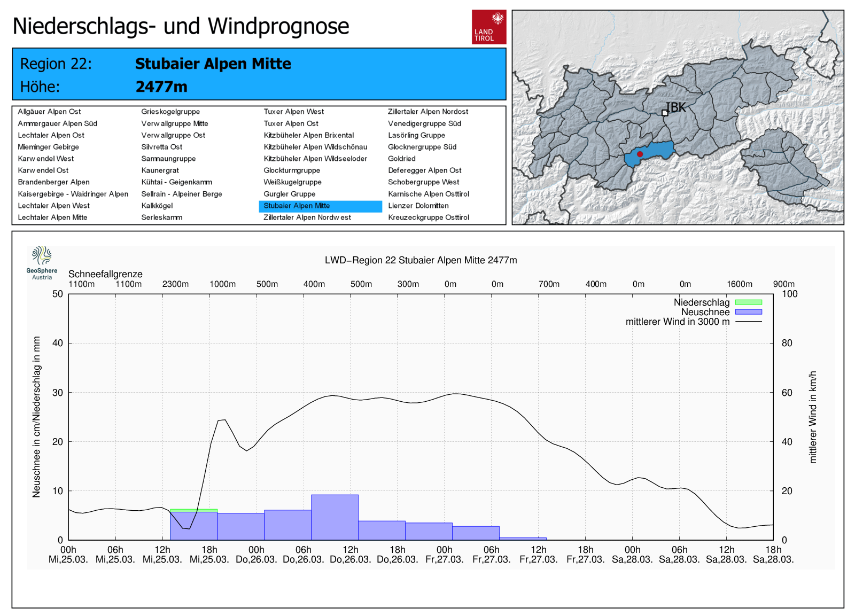Open the Lienzer Dolomiten forecast
This screenshot has height=616, width=855.
(418, 206)
